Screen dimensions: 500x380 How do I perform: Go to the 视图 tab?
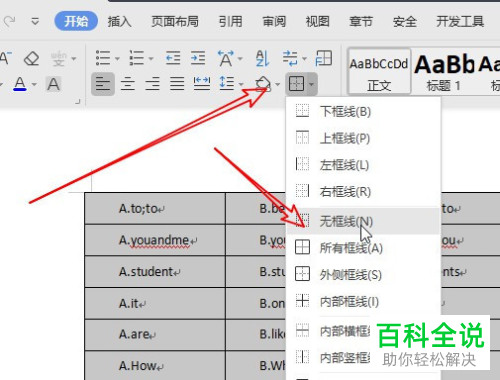[318, 22]
